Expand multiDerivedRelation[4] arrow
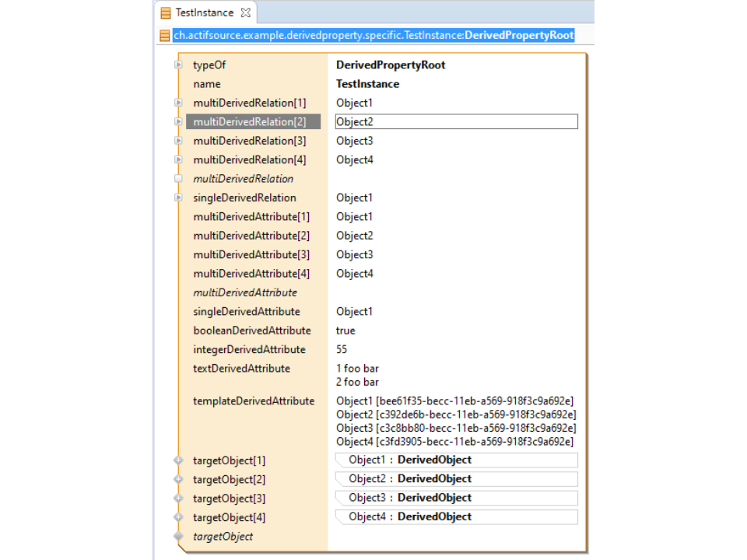The width and height of the screenshot is (747, 560). pyautogui.click(x=178, y=159)
